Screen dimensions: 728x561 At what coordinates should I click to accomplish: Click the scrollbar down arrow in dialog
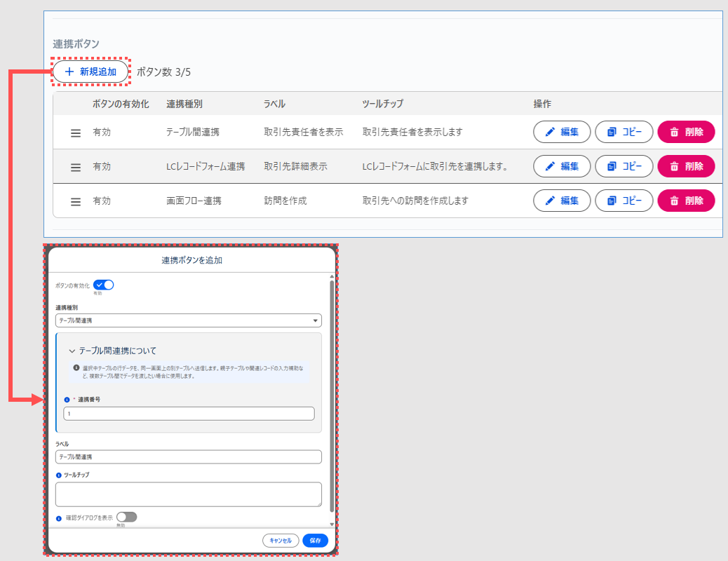332,525
